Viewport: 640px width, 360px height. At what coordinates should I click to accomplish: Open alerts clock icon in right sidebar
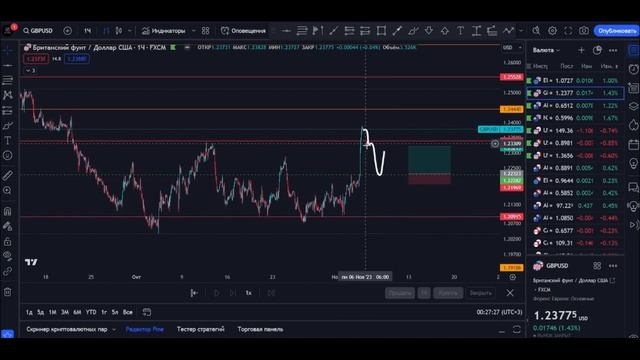click(x=633, y=69)
